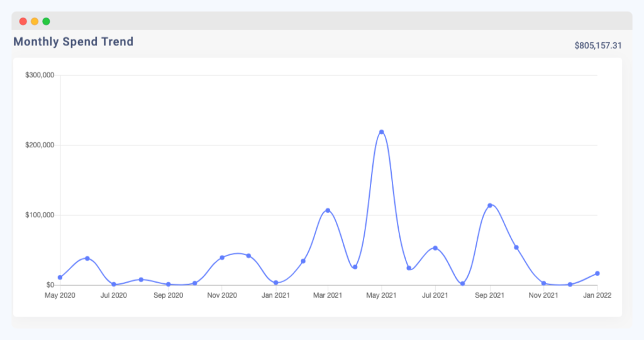Click the $805,157.31 total spend amount
644x340 pixels.
click(598, 45)
